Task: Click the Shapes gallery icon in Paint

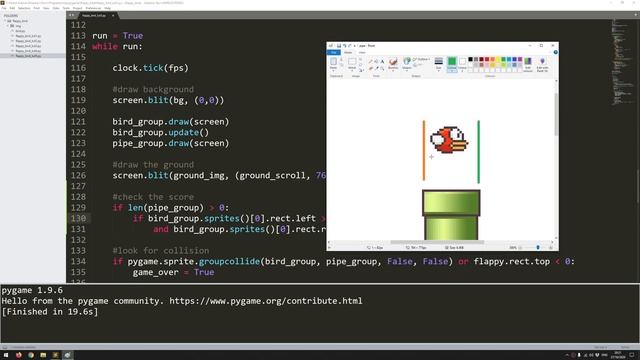Action: point(407,61)
